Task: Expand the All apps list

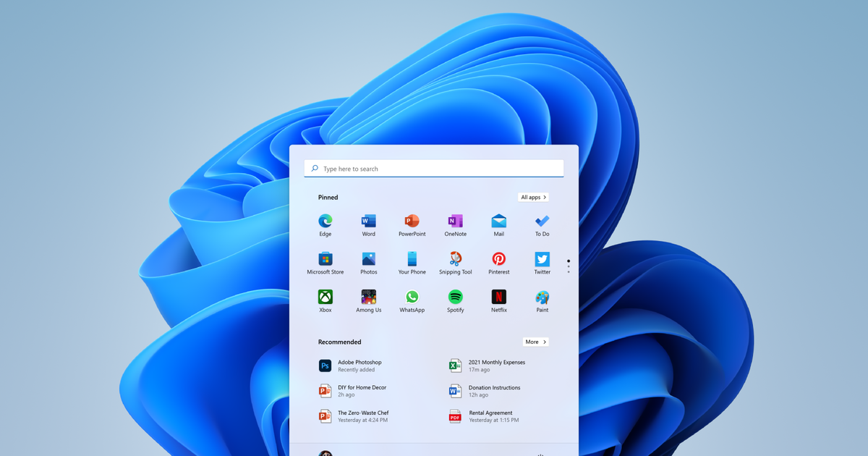Action: (x=533, y=197)
